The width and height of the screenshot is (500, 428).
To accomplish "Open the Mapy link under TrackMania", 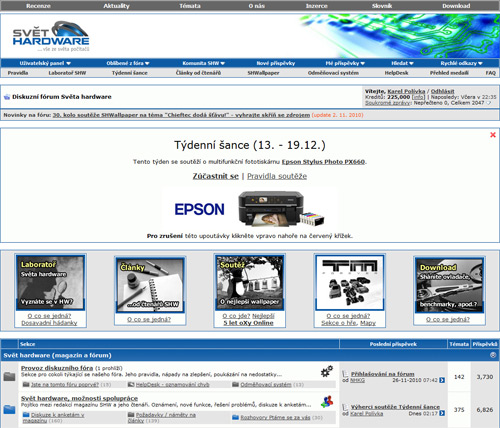I will (x=368, y=323).
